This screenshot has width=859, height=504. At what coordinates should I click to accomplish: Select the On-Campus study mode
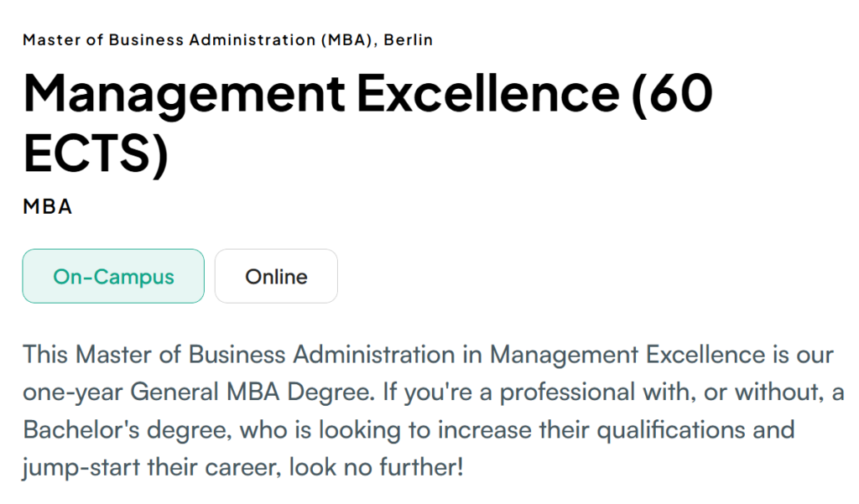pyautogui.click(x=113, y=276)
